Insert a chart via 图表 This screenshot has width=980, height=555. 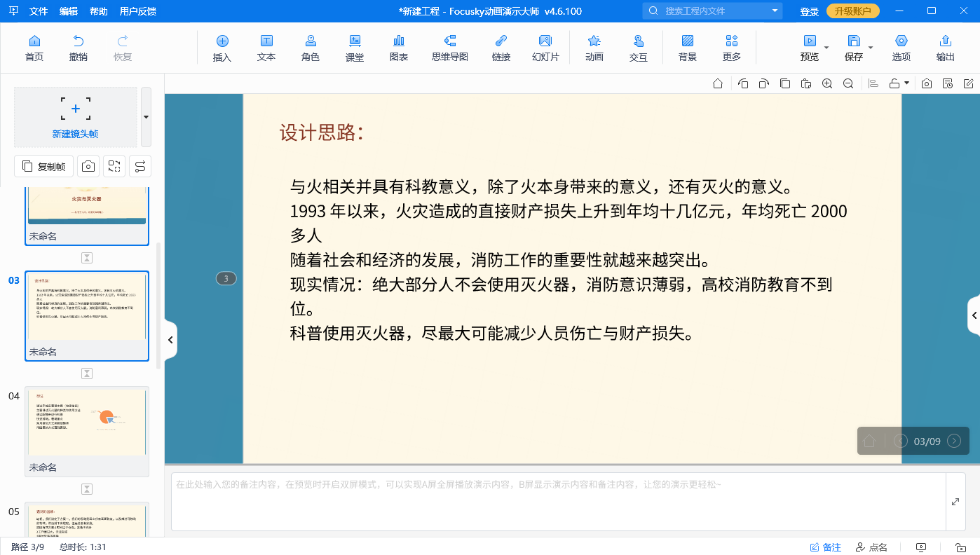pyautogui.click(x=399, y=48)
